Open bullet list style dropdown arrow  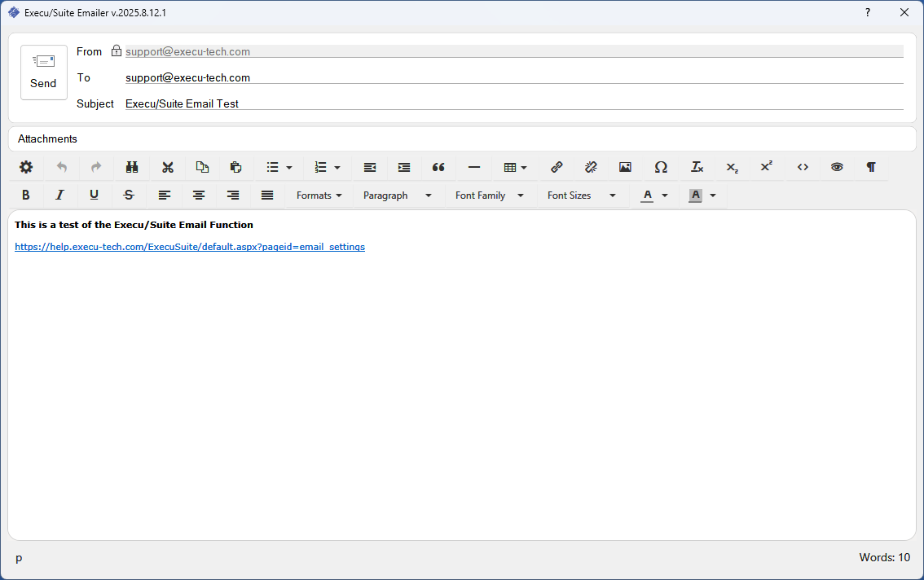coord(289,168)
